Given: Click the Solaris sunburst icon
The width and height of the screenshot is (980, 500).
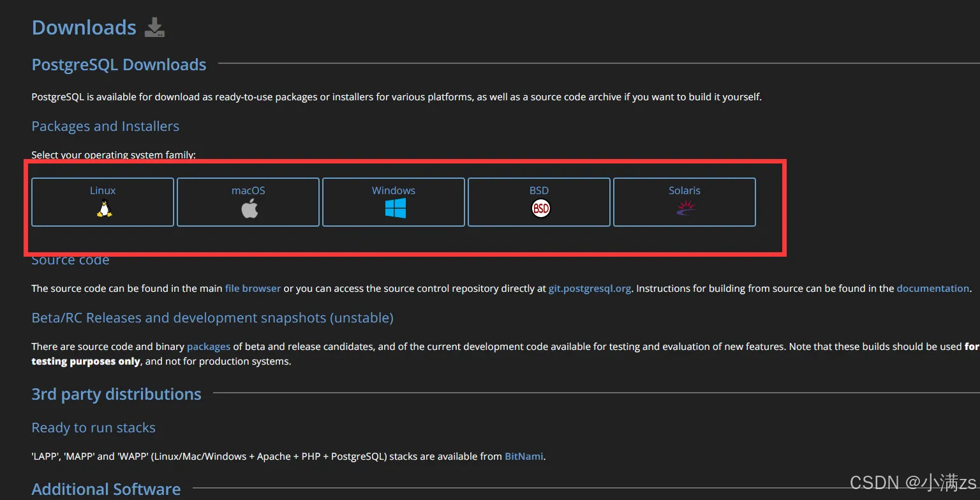Looking at the screenshot, I should (x=687, y=208).
